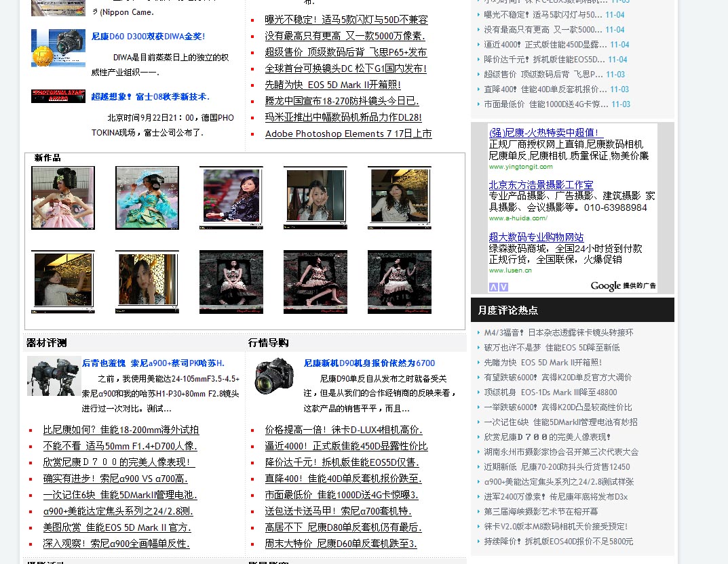
Task: Open the last thumbnail in second works row
Action: pyautogui.click(x=400, y=282)
